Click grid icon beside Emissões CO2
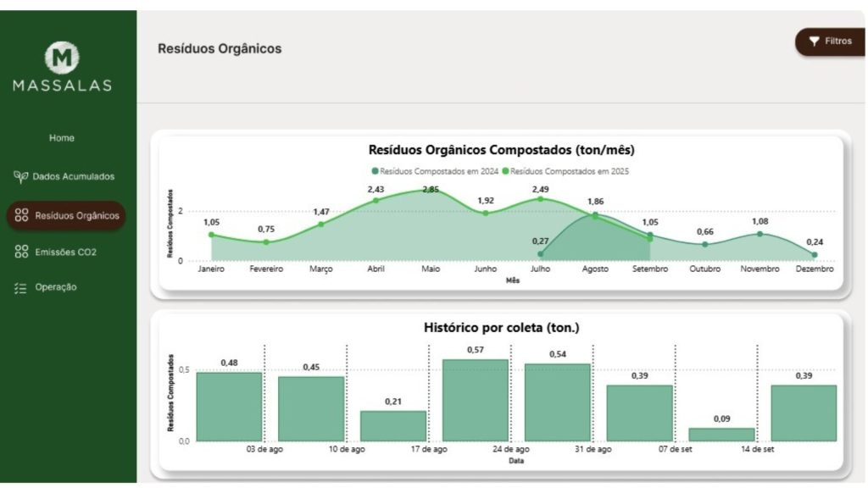The width and height of the screenshot is (868, 488). click(21, 252)
